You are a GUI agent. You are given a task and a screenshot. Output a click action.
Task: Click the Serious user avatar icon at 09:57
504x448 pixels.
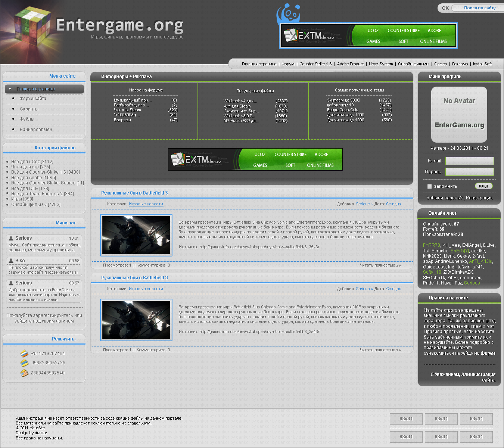[x=11, y=283]
